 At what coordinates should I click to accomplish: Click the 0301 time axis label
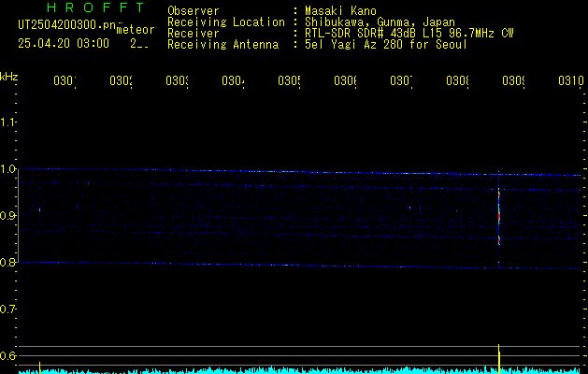(x=65, y=80)
